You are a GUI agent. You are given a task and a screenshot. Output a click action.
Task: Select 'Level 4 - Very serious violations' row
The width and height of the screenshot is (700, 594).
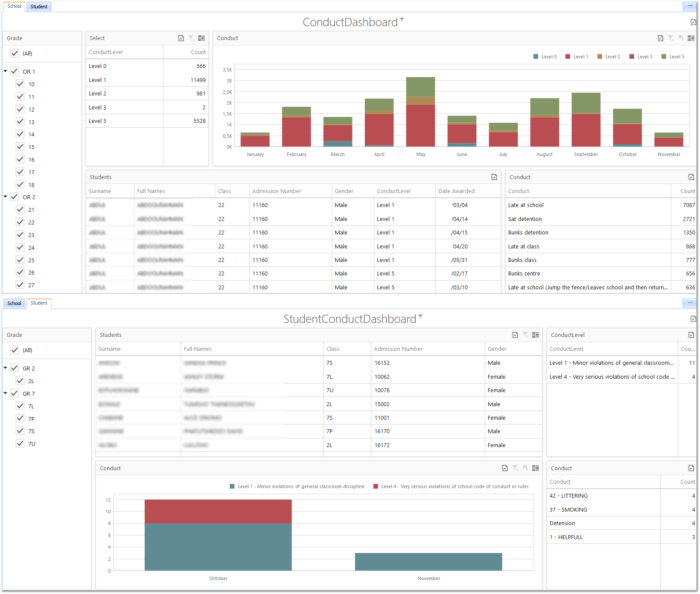(x=622, y=377)
